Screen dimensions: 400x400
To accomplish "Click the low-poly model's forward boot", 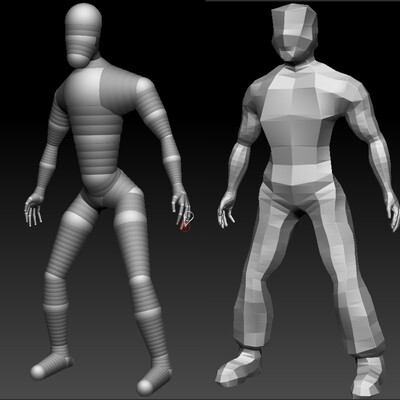I will coord(238,367).
